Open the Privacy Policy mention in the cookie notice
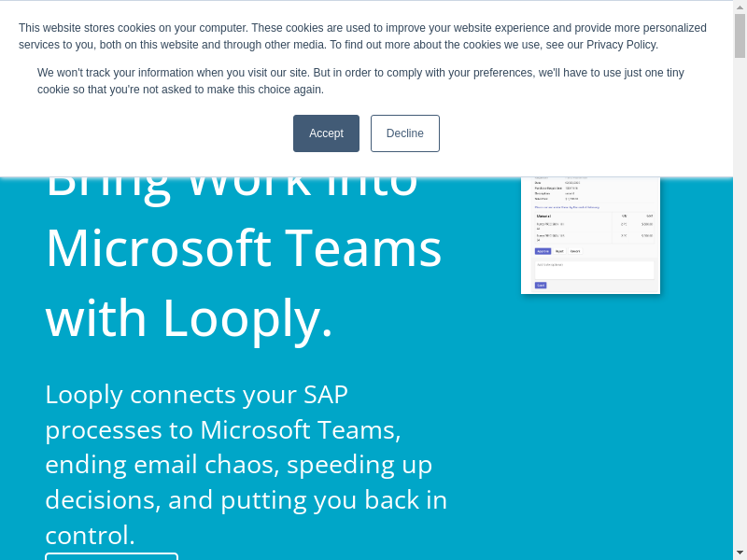The height and width of the screenshot is (560, 747). click(621, 45)
